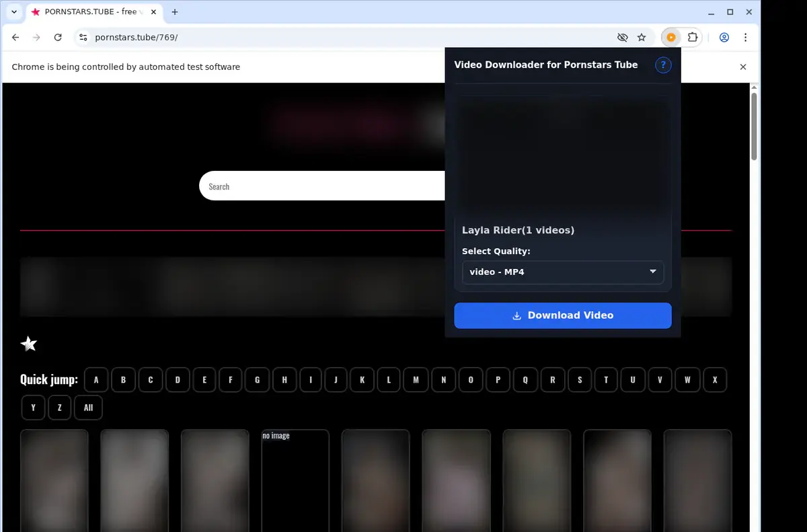Jump to letter V
807x532 pixels.
pyautogui.click(x=660, y=380)
